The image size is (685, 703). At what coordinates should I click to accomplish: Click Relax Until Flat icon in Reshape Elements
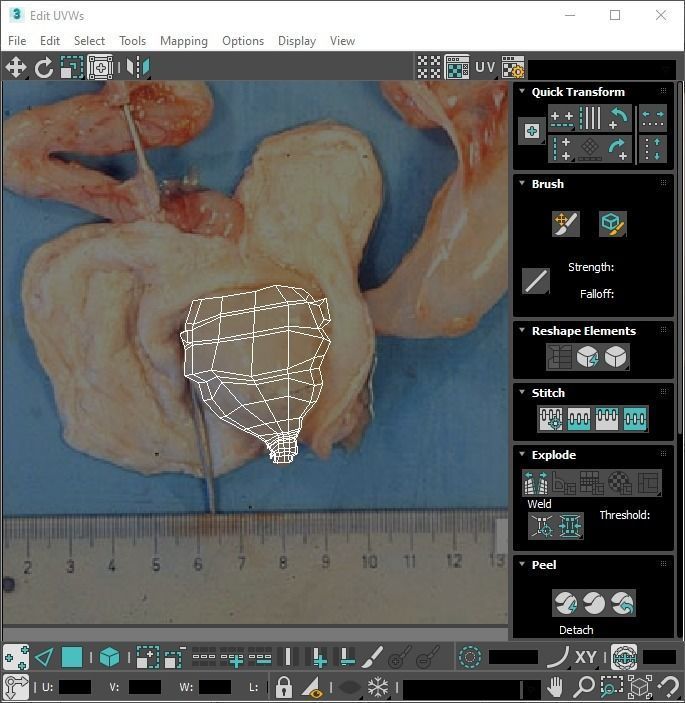click(588, 357)
